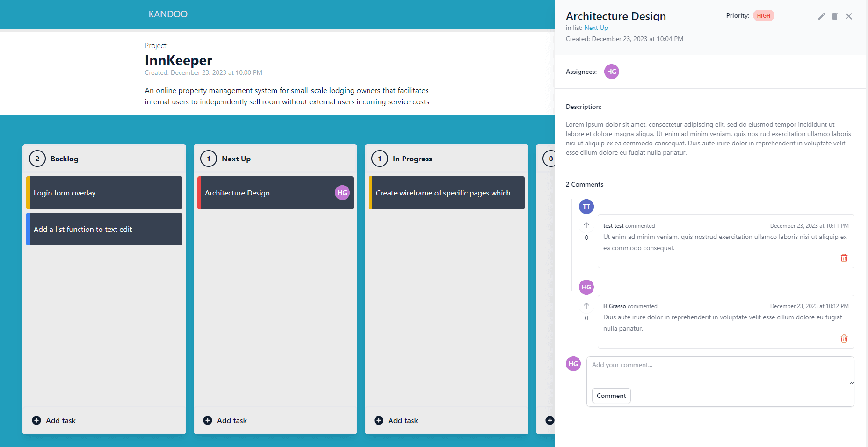868x447 pixels.
Task: Upvote the comment by test test
Action: (x=586, y=225)
